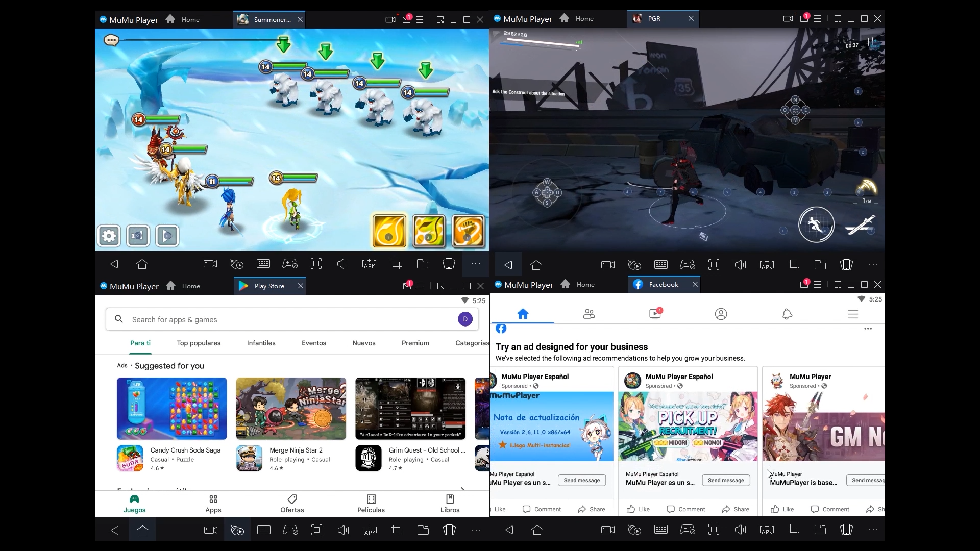Open the Nota de actualización ad image

tap(552, 427)
